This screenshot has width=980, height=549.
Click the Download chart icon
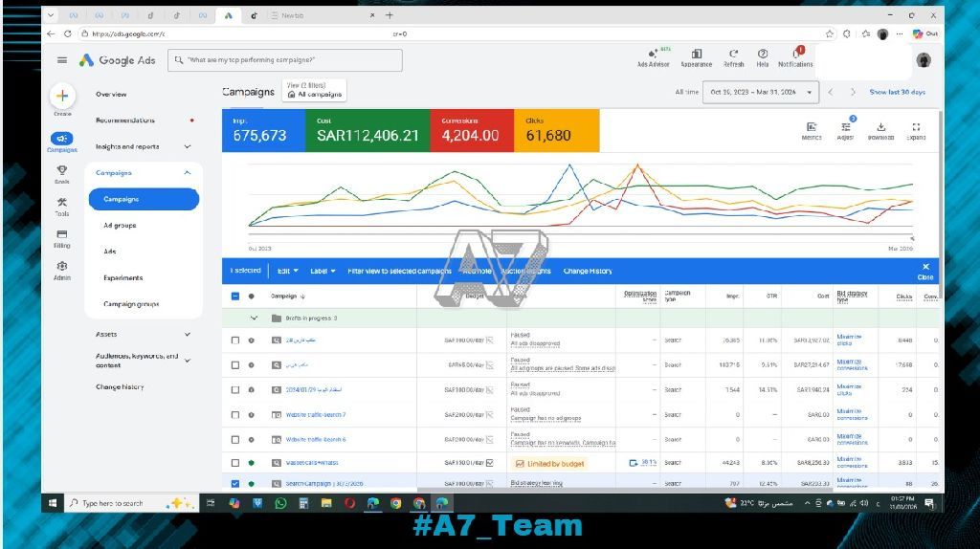881,127
